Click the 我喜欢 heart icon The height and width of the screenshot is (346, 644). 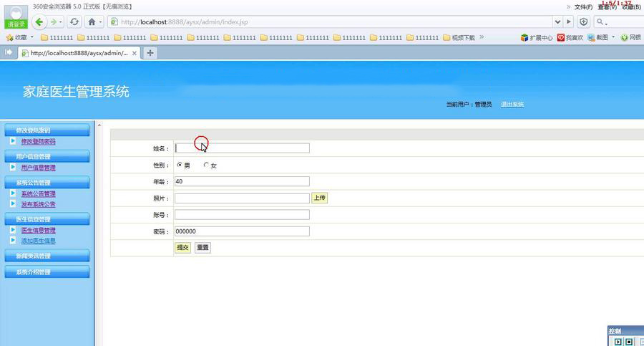coord(561,38)
